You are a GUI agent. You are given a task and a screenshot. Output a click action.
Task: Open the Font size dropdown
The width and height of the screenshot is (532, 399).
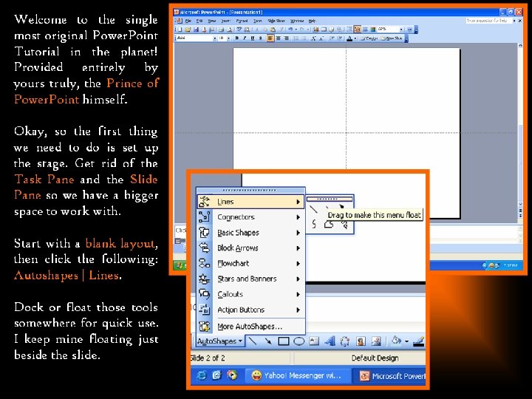(x=228, y=38)
